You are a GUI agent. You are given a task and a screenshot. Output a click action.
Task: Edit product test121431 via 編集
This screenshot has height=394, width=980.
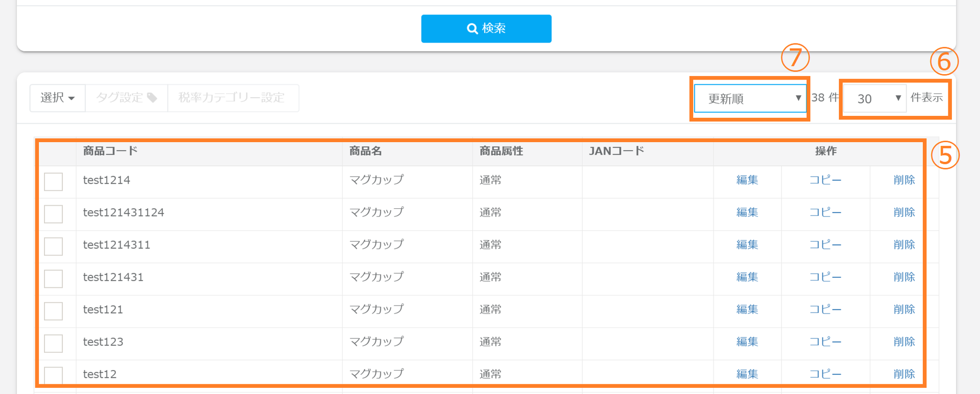click(x=747, y=277)
